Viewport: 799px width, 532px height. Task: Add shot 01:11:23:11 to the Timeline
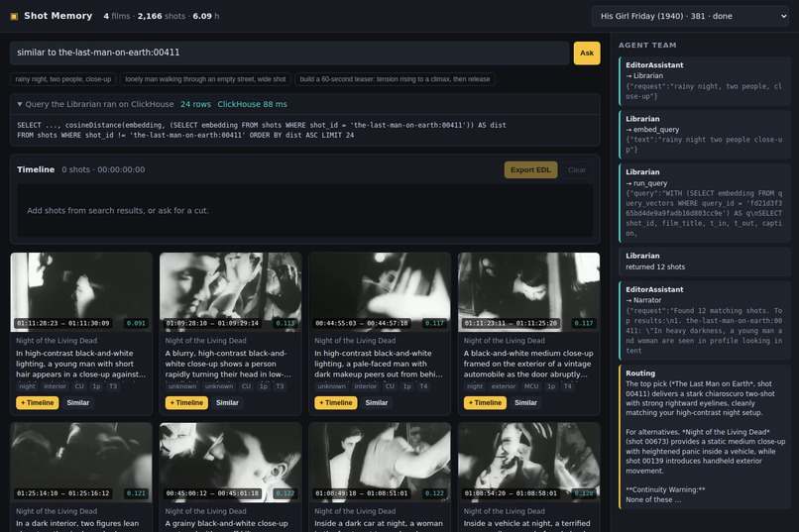point(485,402)
